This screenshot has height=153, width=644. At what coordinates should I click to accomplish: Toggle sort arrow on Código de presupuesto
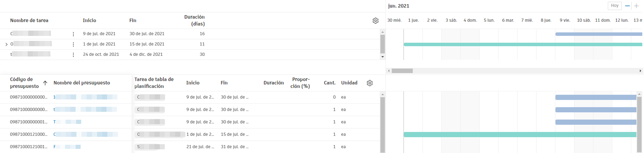[x=45, y=83]
